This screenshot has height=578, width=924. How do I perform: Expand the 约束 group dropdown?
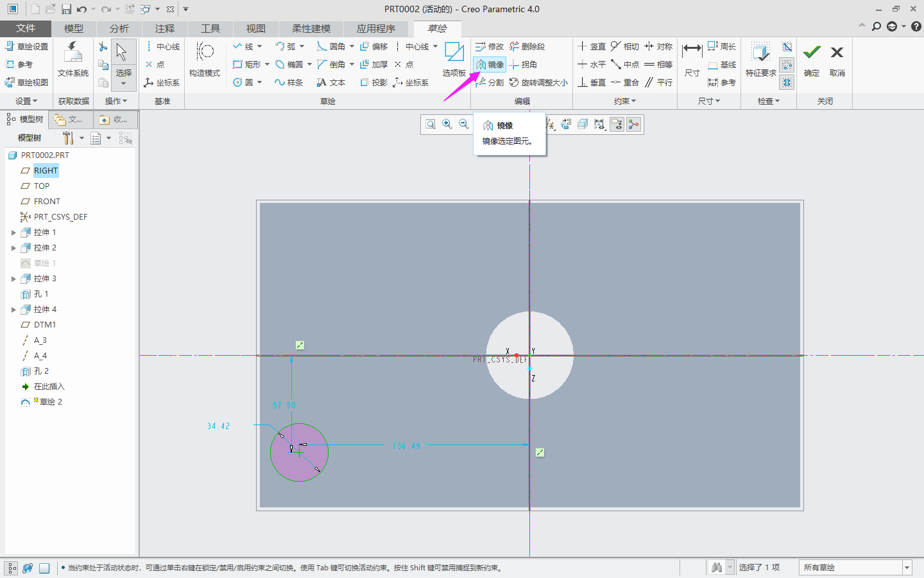[624, 101]
